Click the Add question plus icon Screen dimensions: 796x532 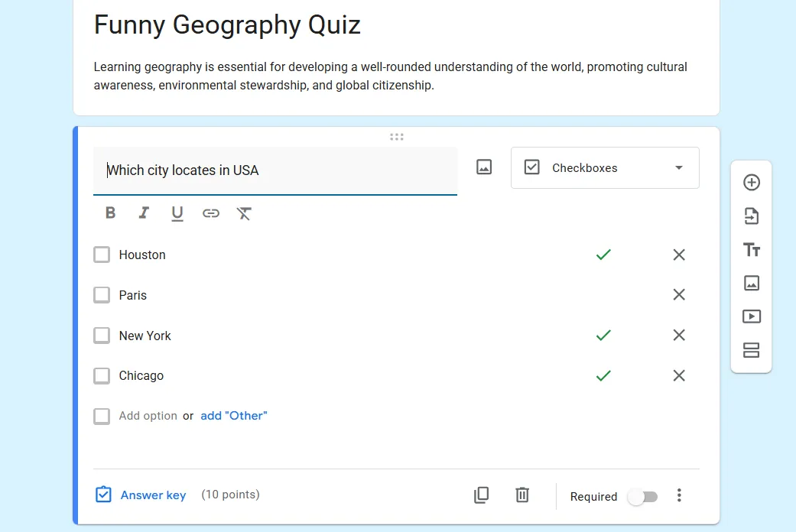pos(752,183)
